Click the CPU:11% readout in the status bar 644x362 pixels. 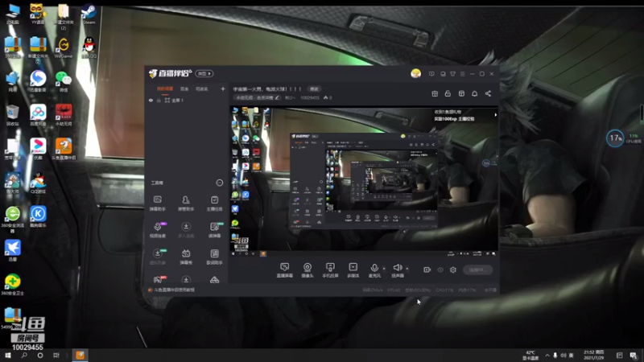[444, 290]
